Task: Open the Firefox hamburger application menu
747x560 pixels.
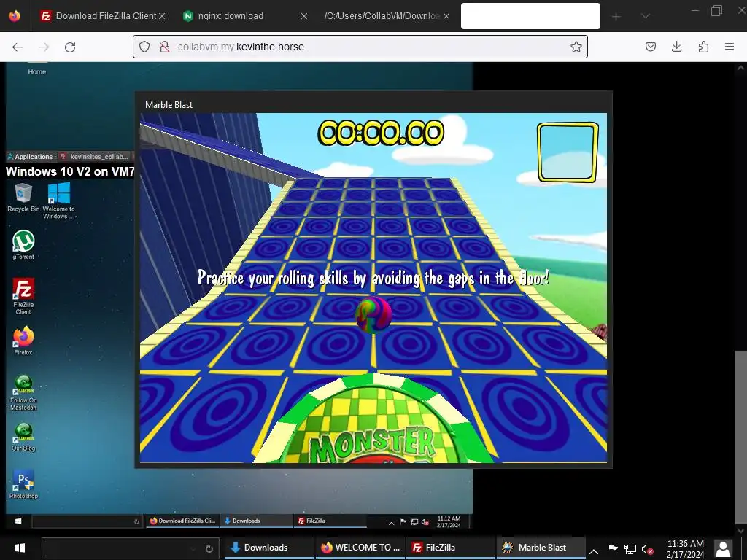Action: pyautogui.click(x=729, y=47)
